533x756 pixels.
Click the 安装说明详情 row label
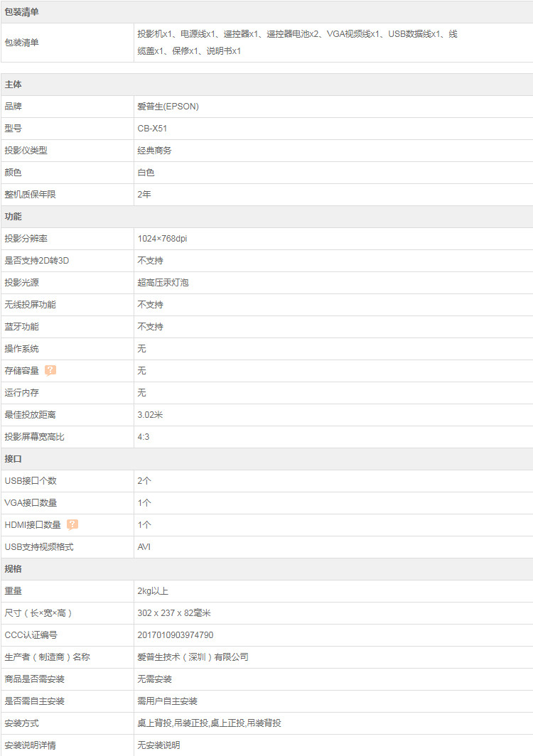click(30, 745)
